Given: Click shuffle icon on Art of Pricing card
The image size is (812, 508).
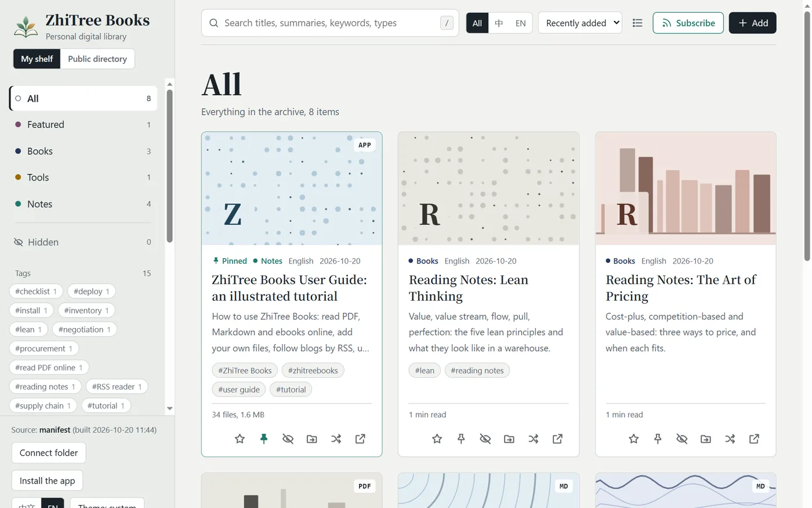Looking at the screenshot, I should tap(730, 439).
